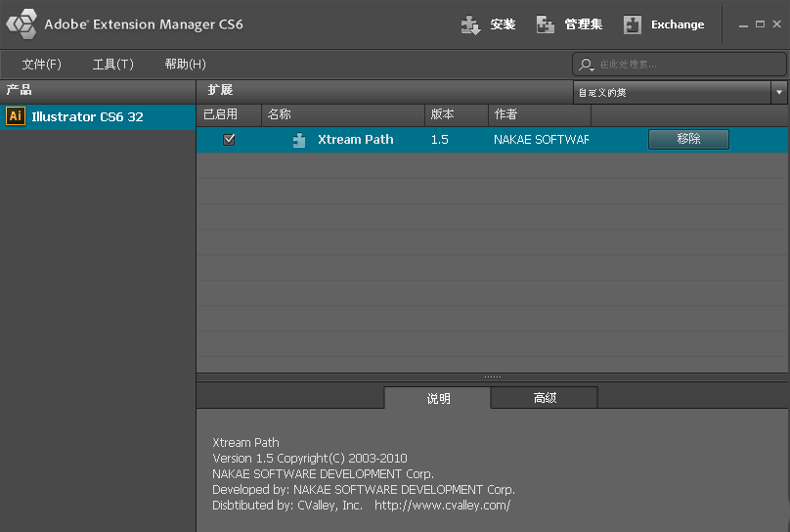This screenshot has height=532, width=790.
Task: Click the install extension puzzle icon
Action: tap(471, 24)
